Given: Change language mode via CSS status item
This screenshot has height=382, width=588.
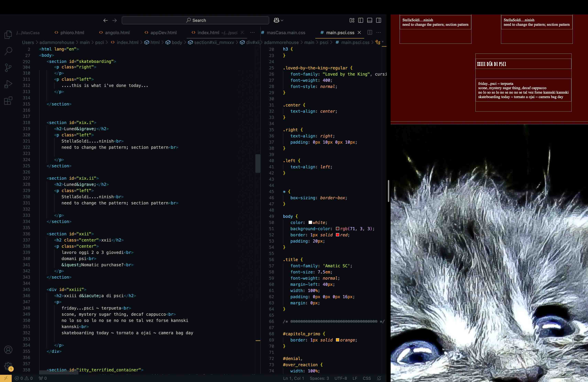Looking at the screenshot, I should pos(367,378).
